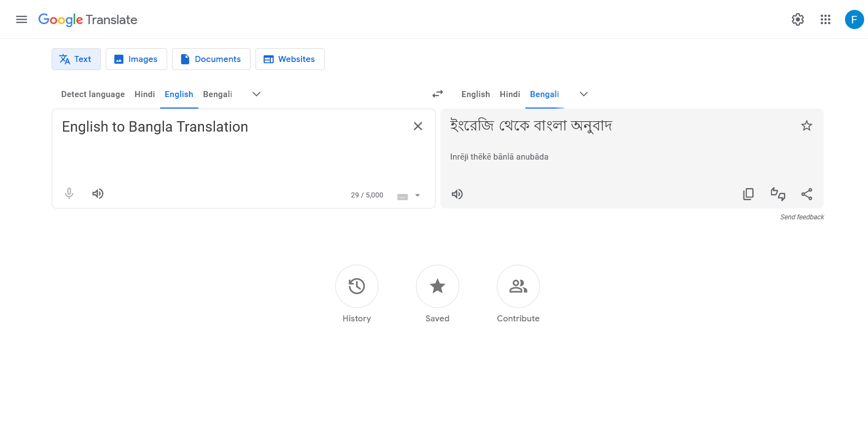Rate this translation thumbs icon
The width and height of the screenshot is (868, 425).
(x=778, y=194)
